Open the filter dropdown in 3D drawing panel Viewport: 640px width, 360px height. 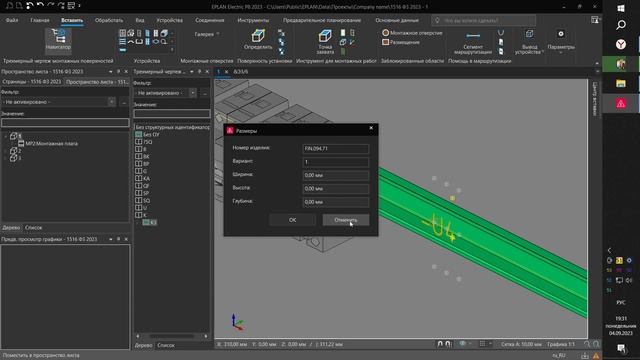coord(193,93)
